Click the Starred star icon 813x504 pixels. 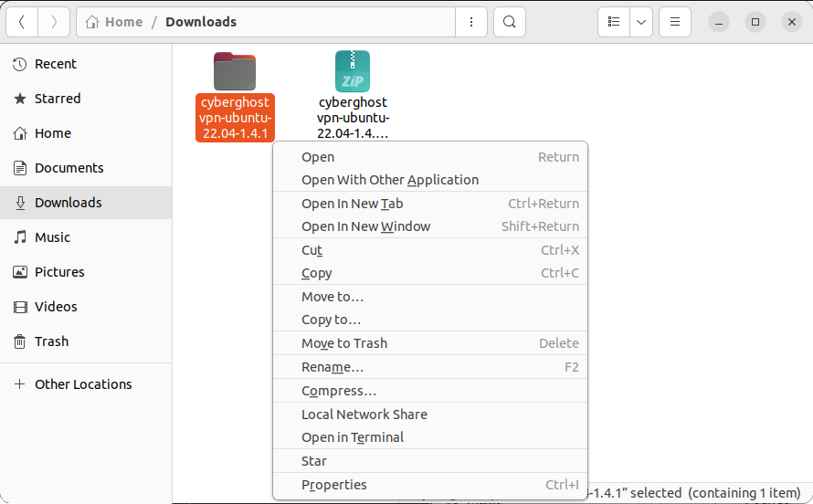[x=20, y=99]
